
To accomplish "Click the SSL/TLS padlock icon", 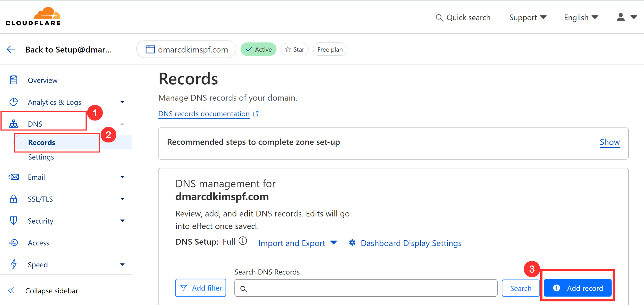I will (x=14, y=199).
